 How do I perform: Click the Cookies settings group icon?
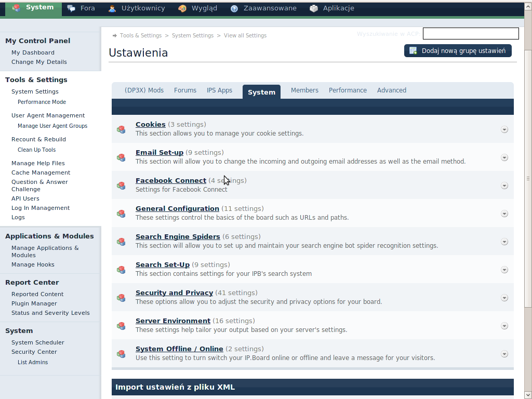point(121,129)
